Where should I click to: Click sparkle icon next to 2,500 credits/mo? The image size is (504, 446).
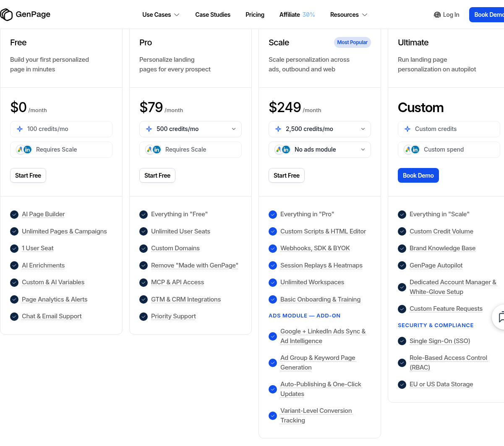click(x=278, y=129)
